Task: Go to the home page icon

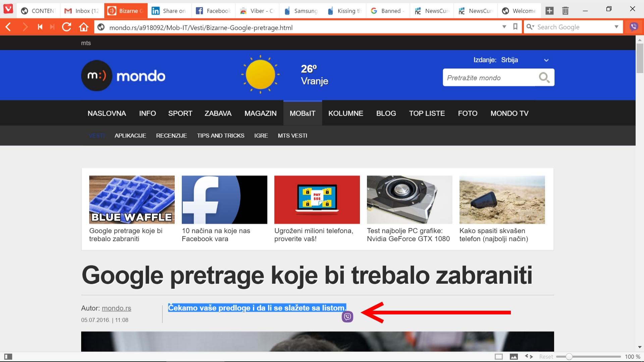Action: [84, 27]
